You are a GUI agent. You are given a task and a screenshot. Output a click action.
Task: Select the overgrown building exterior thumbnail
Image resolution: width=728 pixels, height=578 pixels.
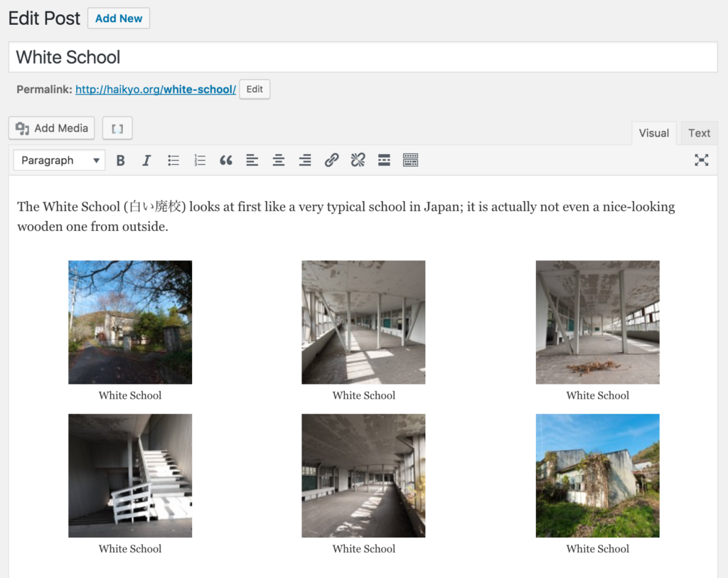click(597, 476)
